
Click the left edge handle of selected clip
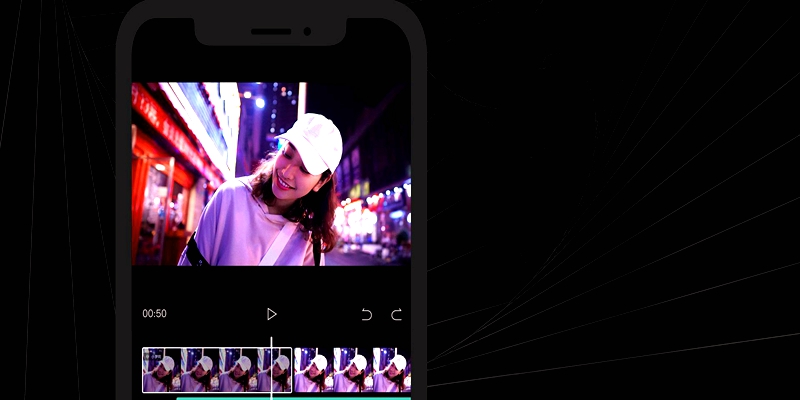coord(144,370)
